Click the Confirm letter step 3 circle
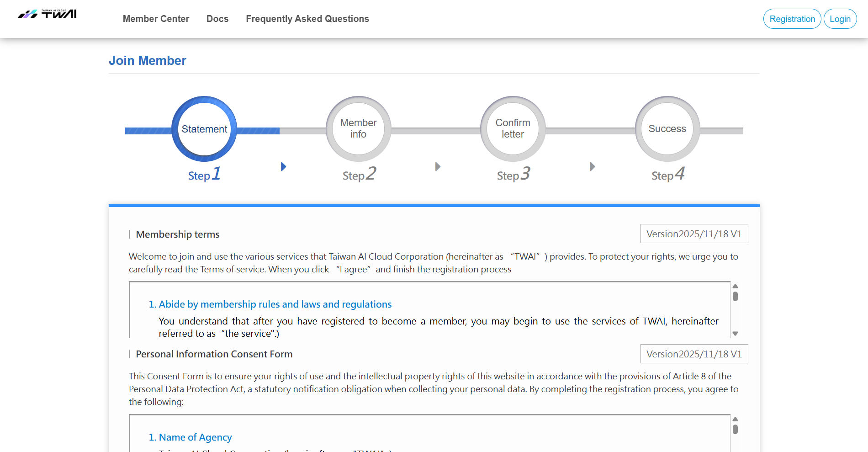This screenshot has width=868, height=452. (513, 129)
